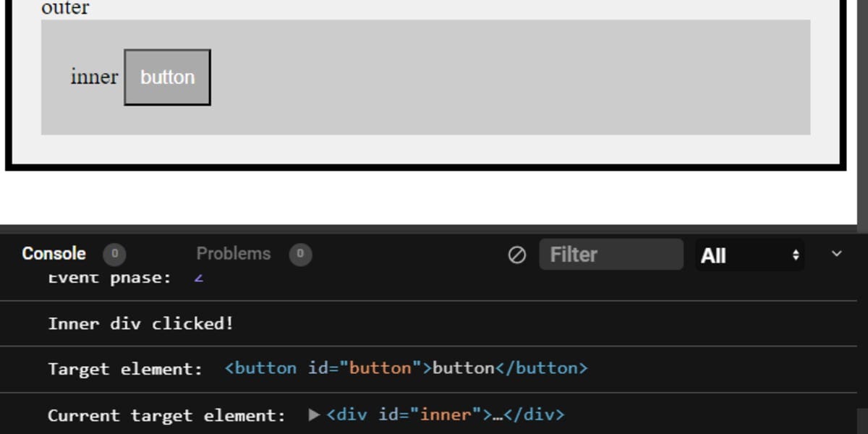868x434 pixels.
Task: Switch to the Problems tab
Action: [x=233, y=254]
